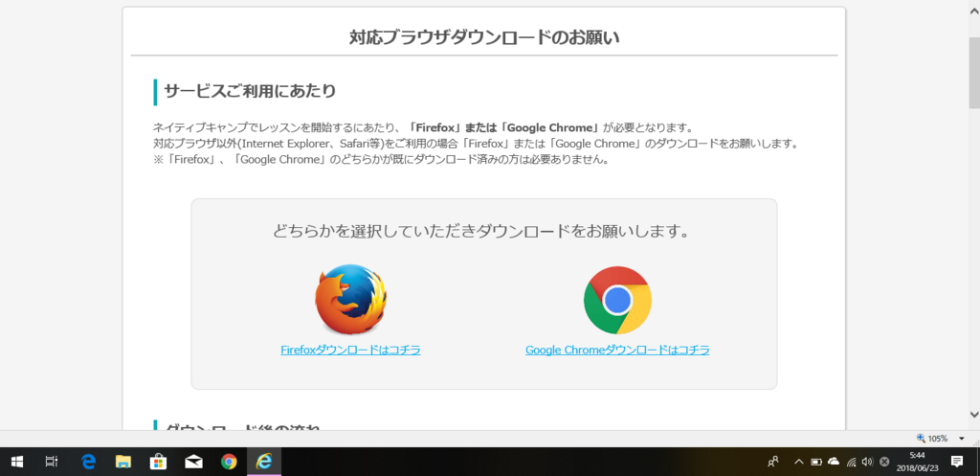
Task: Open Microsoft Store from the taskbar
Action: click(158, 463)
